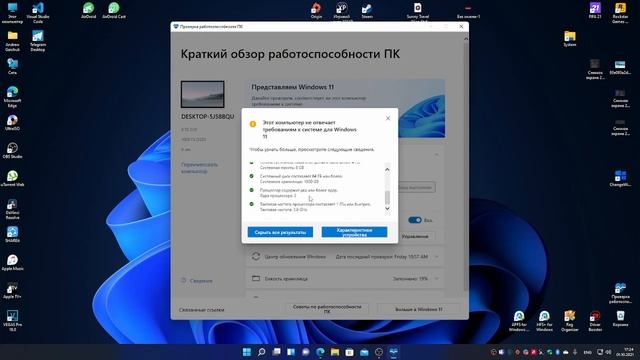
Task: Select the Процессор содержит два ядра result
Action: [x=299, y=193]
